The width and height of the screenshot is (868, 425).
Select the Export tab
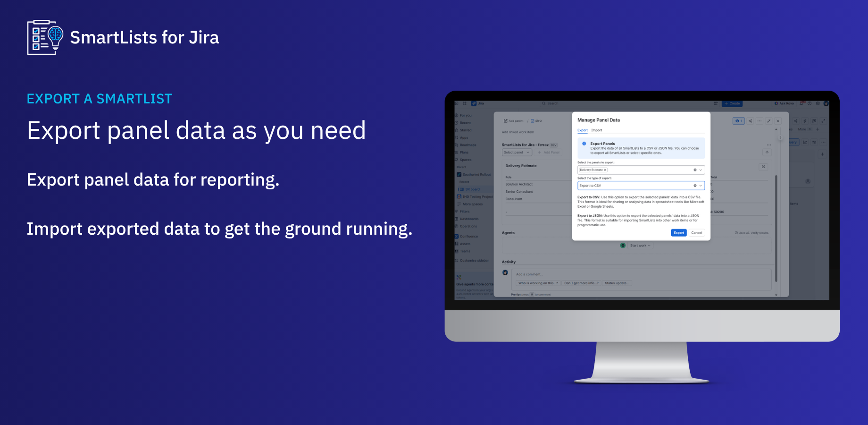[583, 130]
